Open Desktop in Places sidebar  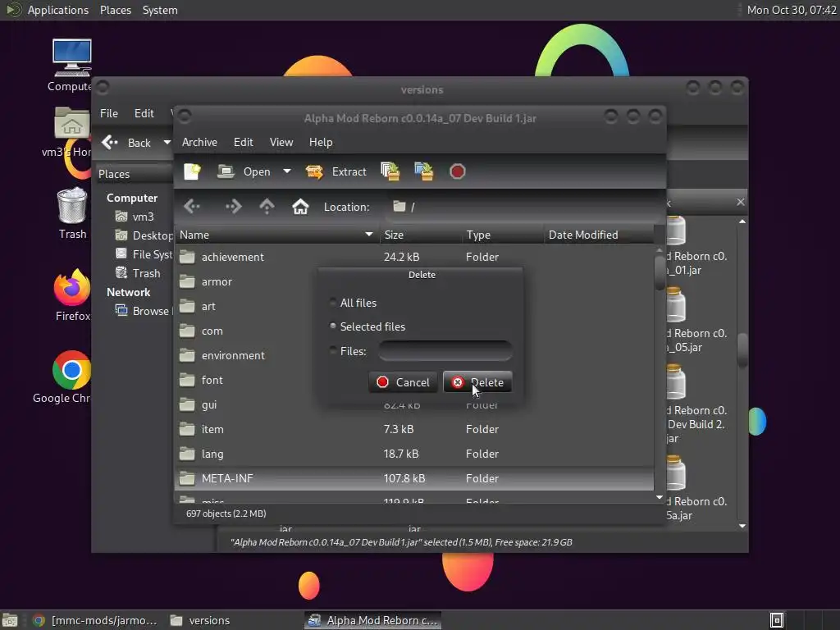click(x=144, y=235)
